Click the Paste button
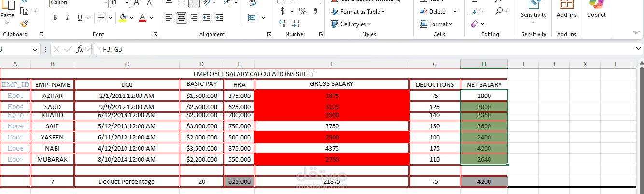 coord(7,10)
